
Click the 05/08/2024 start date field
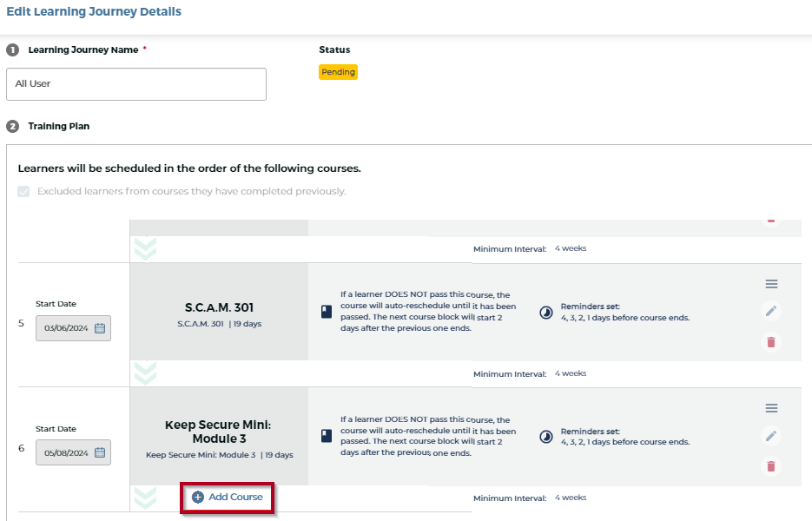pos(73,452)
